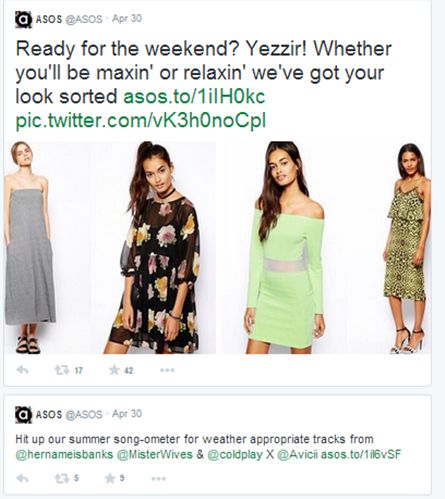Retweet the weekend look tweet
This screenshot has height=499, width=445.
coord(62,370)
